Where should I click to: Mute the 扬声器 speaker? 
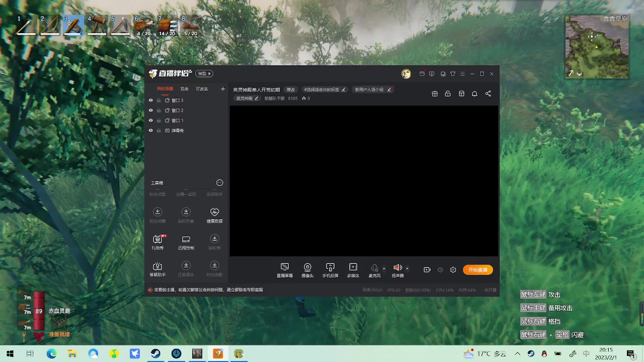point(397,270)
